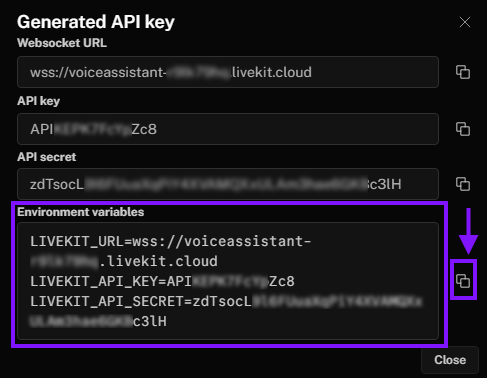The height and width of the screenshot is (378, 487).
Task: Copy the API key using its copy icon
Action: 463,129
